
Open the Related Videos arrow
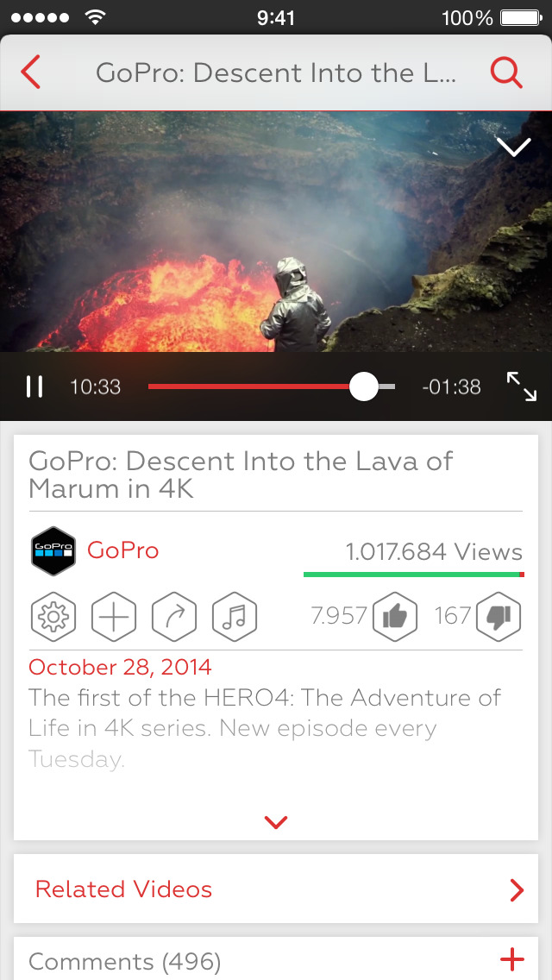point(517,889)
